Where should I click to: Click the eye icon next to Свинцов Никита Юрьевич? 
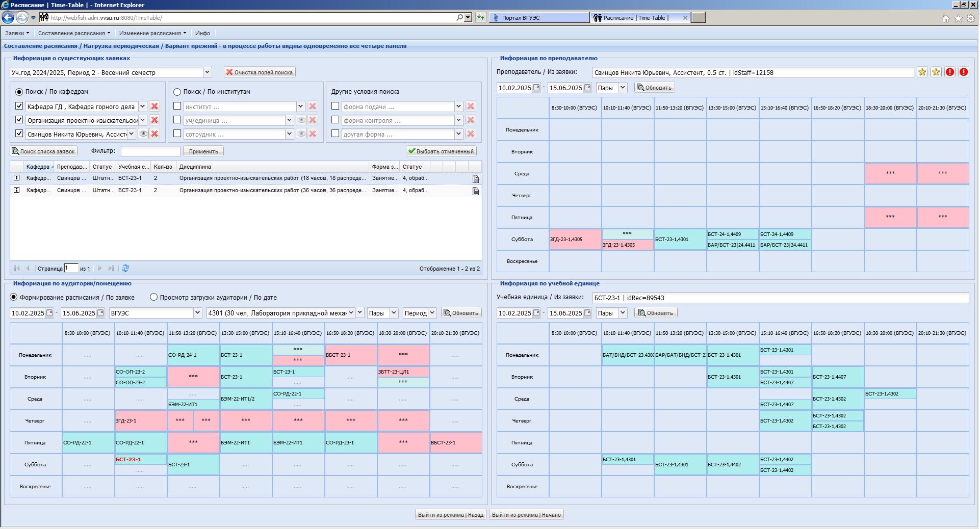[x=144, y=134]
